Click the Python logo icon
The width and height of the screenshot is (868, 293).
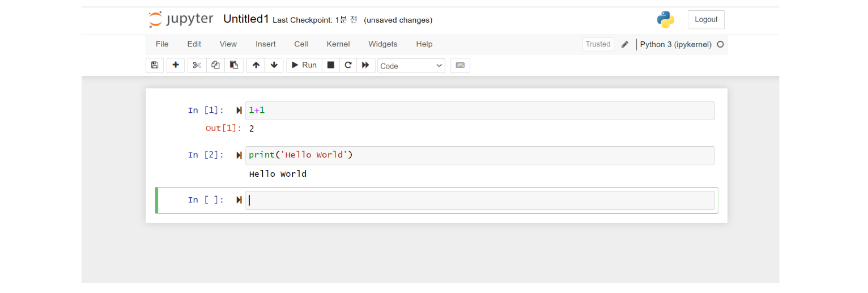pyautogui.click(x=666, y=19)
